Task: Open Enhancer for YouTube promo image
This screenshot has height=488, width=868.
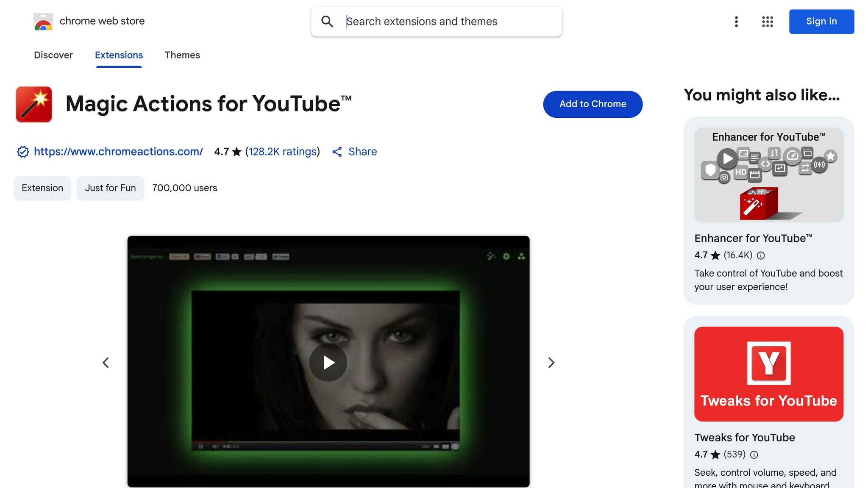Action: coord(769,175)
